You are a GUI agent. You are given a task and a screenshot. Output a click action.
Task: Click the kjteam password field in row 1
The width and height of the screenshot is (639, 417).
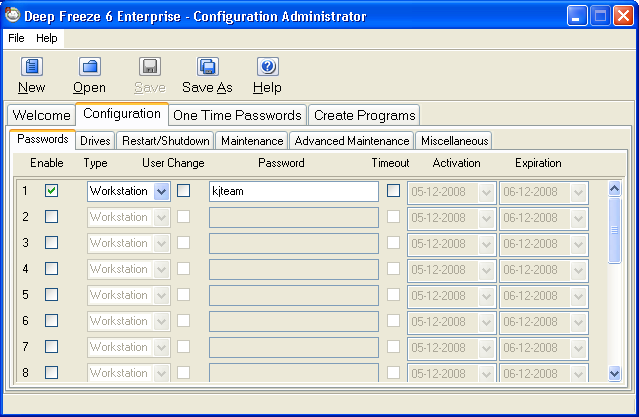coord(294,192)
